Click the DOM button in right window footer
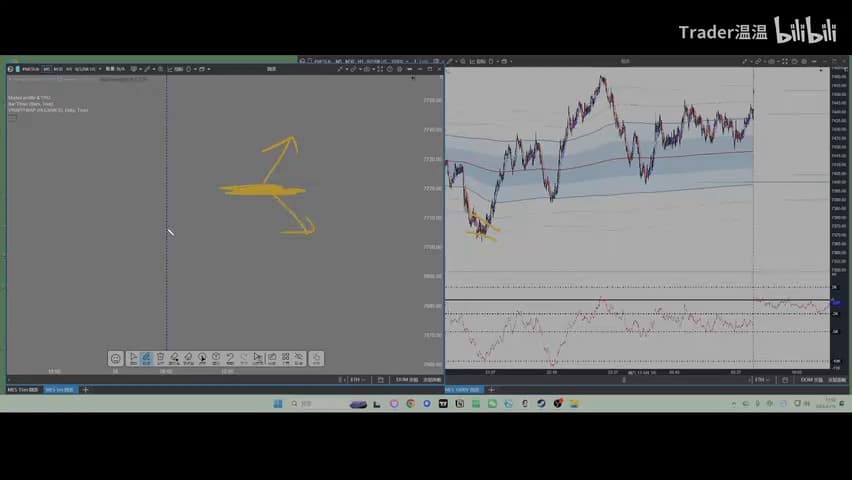Screen dimensions: 852x480 [x=811, y=379]
